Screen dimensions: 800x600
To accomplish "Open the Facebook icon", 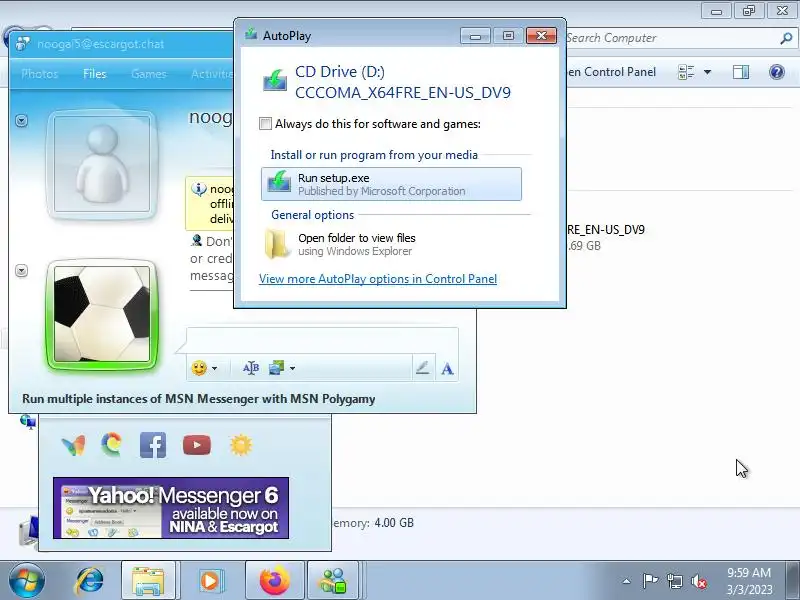I will click(x=153, y=445).
